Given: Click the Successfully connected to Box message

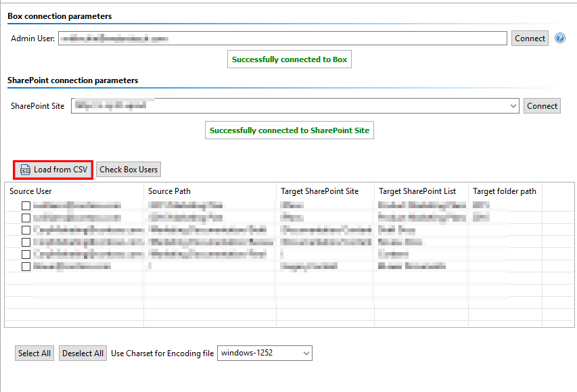Looking at the screenshot, I should pyautogui.click(x=289, y=59).
